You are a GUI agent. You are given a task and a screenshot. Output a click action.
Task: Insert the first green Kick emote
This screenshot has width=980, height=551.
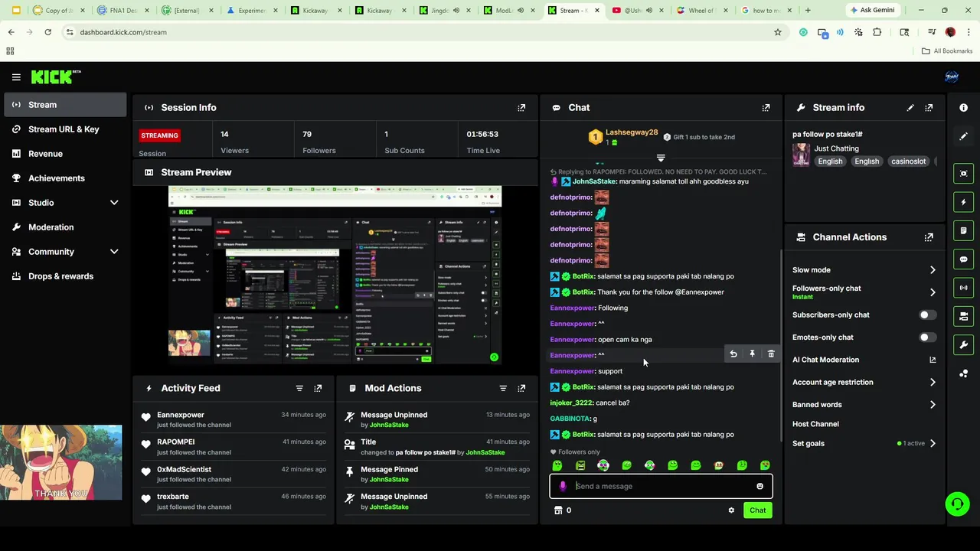557,465
